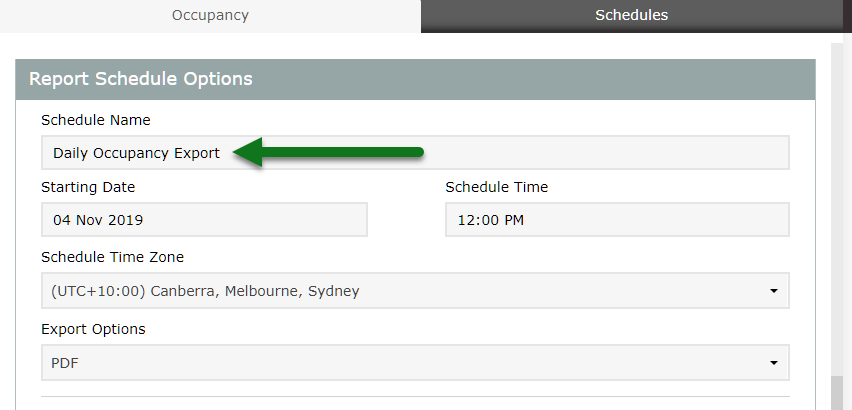
Task: Expand the Schedule Time Zone dropdown arrow
Action: point(774,291)
